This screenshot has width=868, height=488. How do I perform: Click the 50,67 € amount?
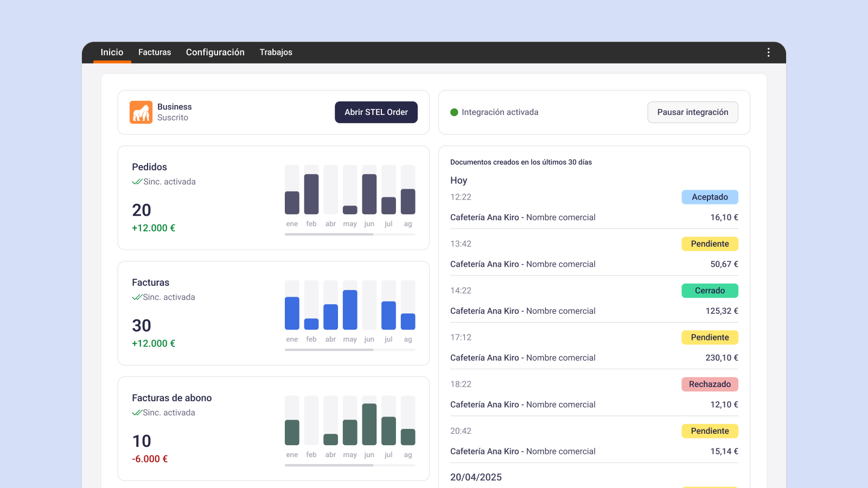724,264
